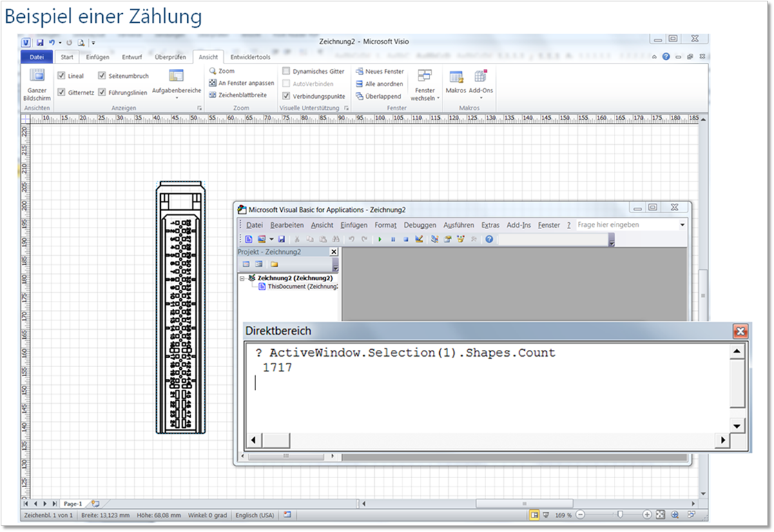
Task: Click the Zoom magnifier in the ribbon
Action: pyautogui.click(x=213, y=71)
